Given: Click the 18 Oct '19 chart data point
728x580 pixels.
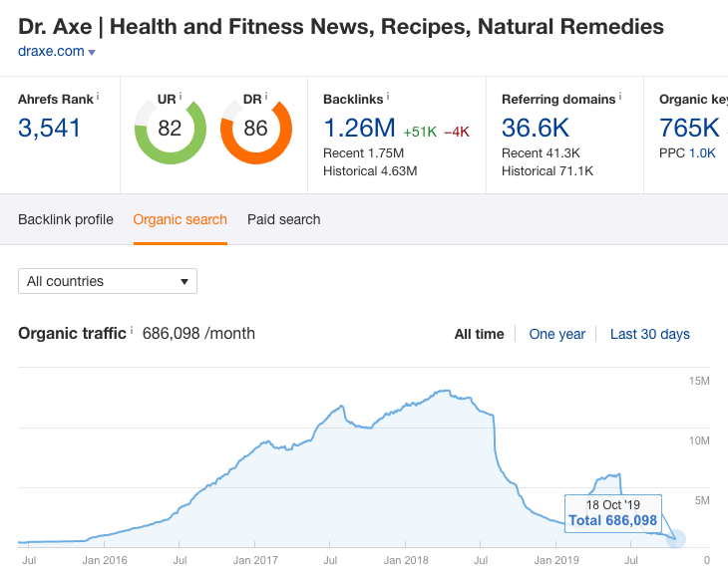Looking at the screenshot, I should [x=676, y=539].
